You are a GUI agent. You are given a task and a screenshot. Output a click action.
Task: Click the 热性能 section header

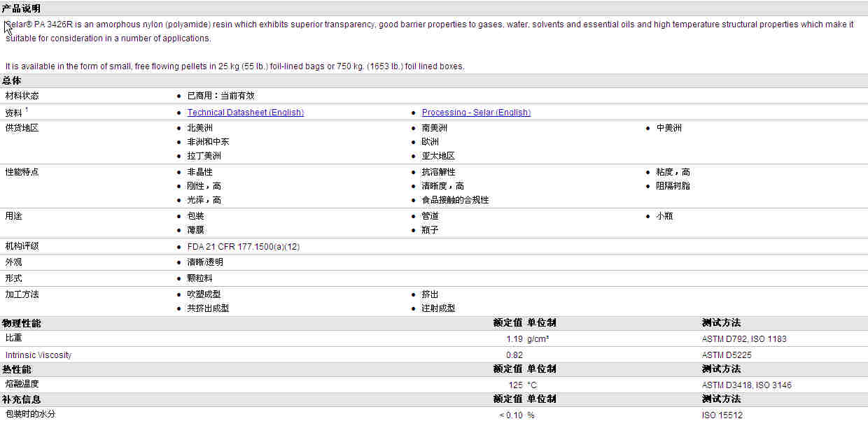click(17, 369)
